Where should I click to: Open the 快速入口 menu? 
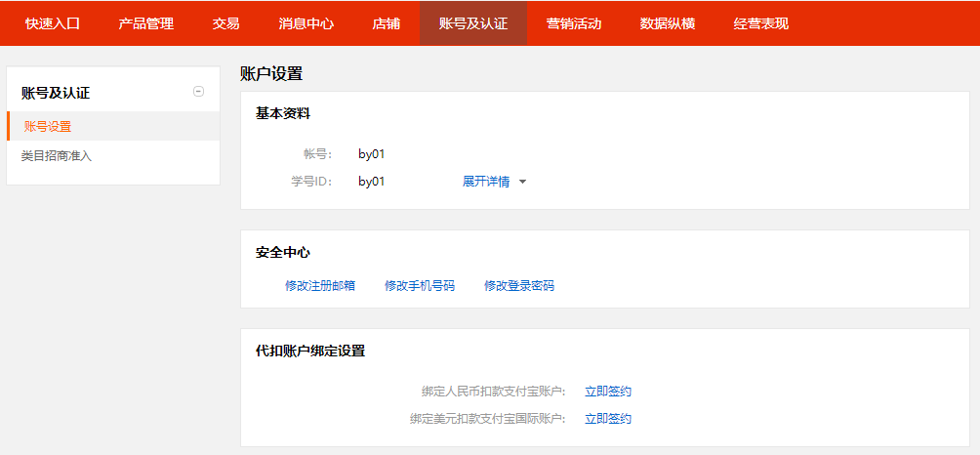click(53, 23)
